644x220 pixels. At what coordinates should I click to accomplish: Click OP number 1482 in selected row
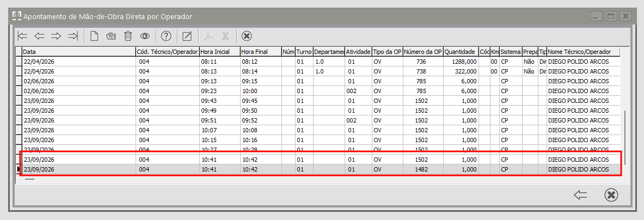click(423, 169)
